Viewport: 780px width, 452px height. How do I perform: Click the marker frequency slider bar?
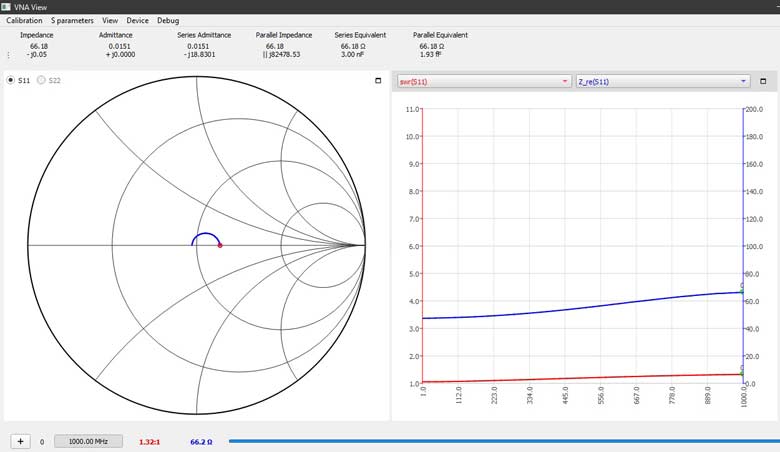point(504,441)
